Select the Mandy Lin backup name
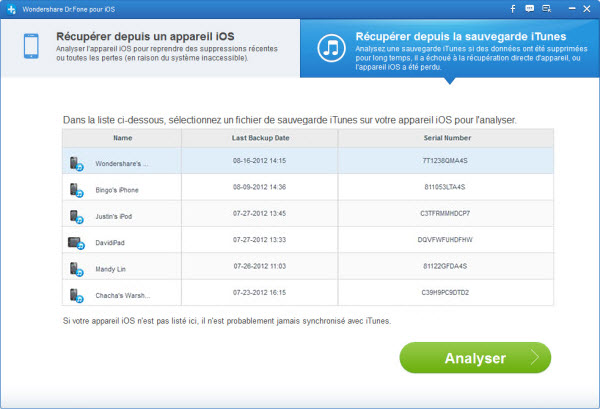Image resolution: width=600 pixels, height=409 pixels. tap(110, 269)
